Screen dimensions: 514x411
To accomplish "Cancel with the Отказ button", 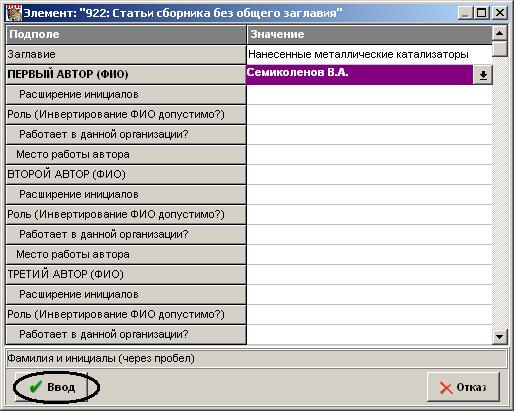I will (463, 387).
